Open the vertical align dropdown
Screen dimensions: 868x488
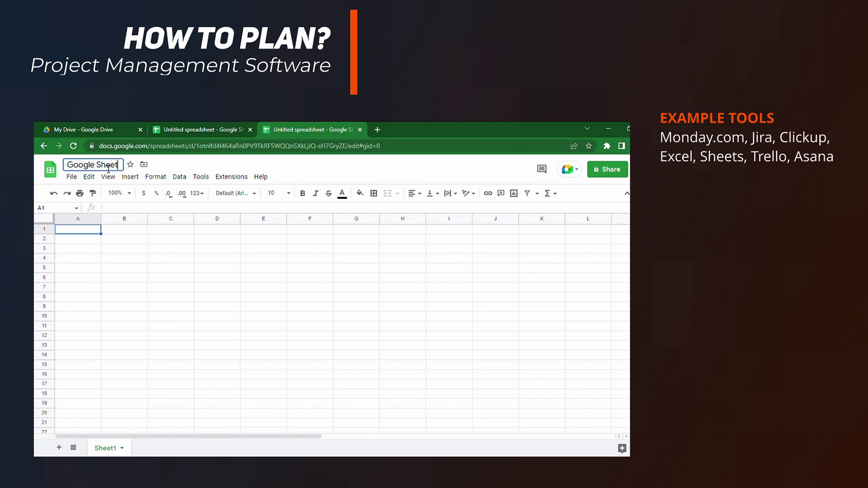[433, 193]
